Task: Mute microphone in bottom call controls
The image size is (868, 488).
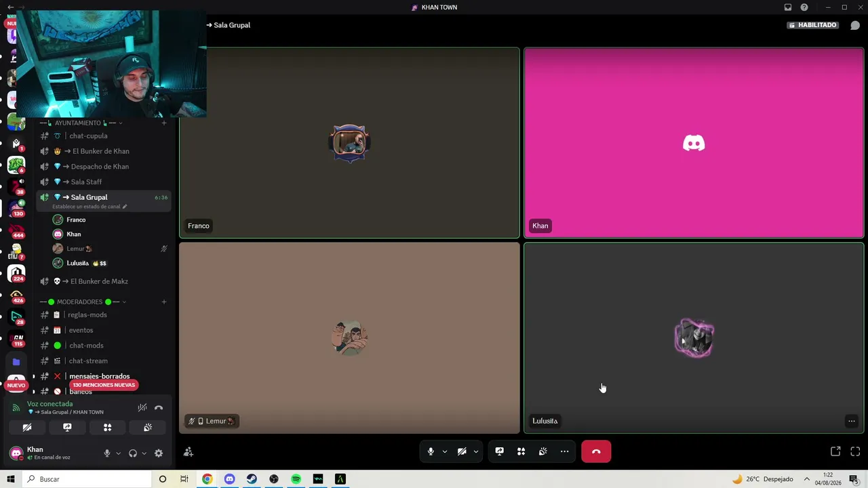Action: [x=431, y=451]
